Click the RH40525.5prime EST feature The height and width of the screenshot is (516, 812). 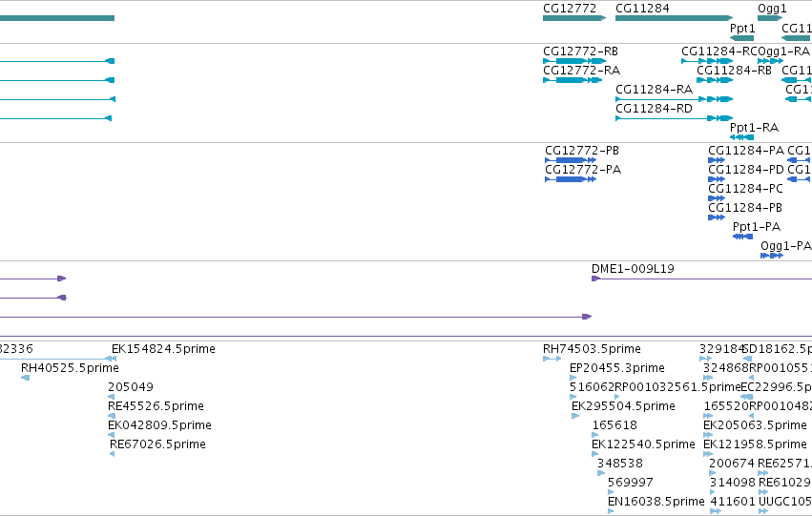[25, 378]
